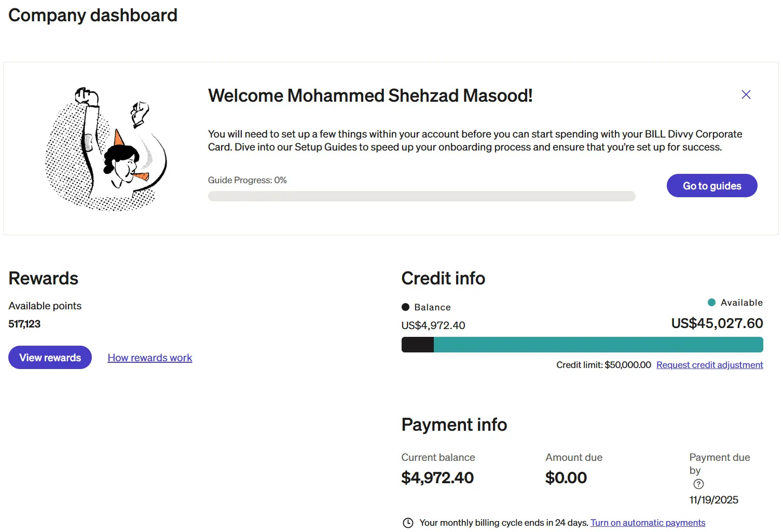Click the black balance segment of credit bar
The image size is (783, 532).
418,345
